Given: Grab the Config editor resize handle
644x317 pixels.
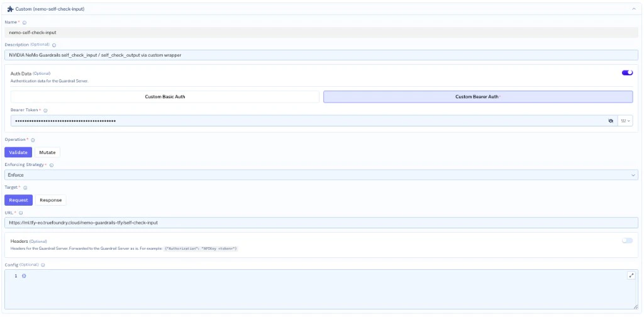Looking at the screenshot, I should [x=635, y=307].
